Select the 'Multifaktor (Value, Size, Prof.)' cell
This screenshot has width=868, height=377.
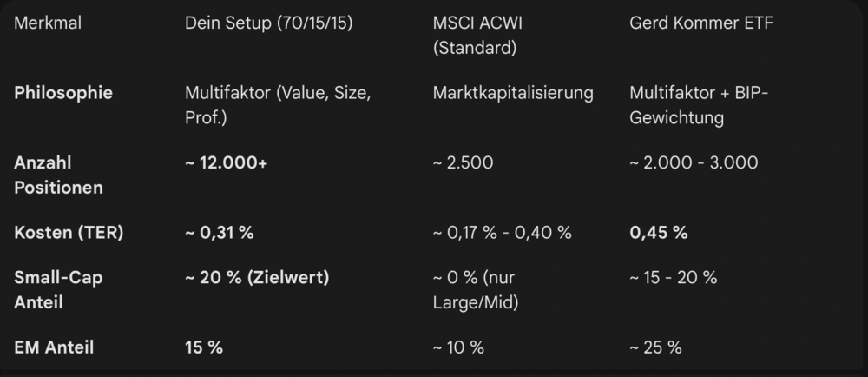point(278,104)
